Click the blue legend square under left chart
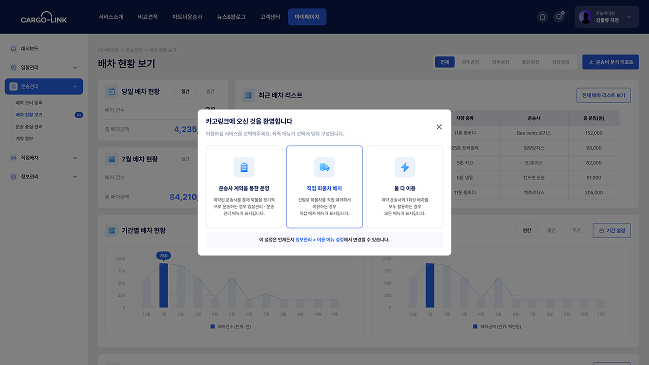 [213, 327]
